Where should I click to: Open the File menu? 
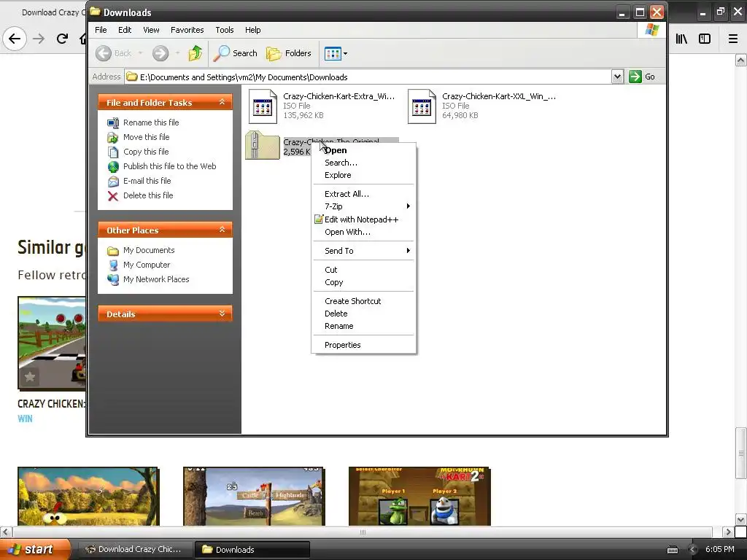coord(101,30)
